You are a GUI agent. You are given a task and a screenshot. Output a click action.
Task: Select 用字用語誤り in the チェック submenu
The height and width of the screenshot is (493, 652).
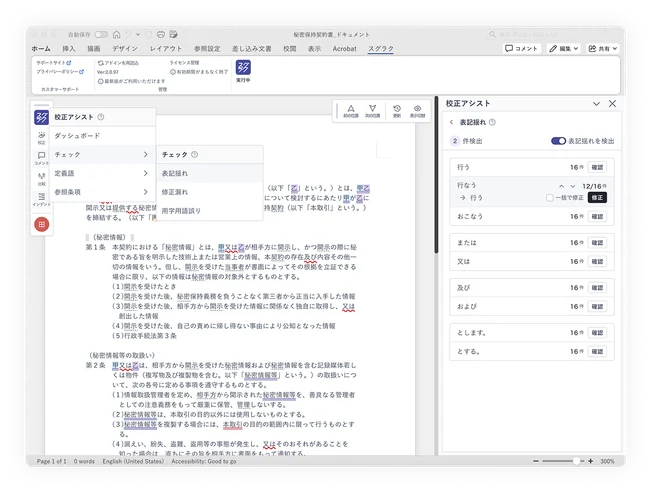[x=210, y=211]
